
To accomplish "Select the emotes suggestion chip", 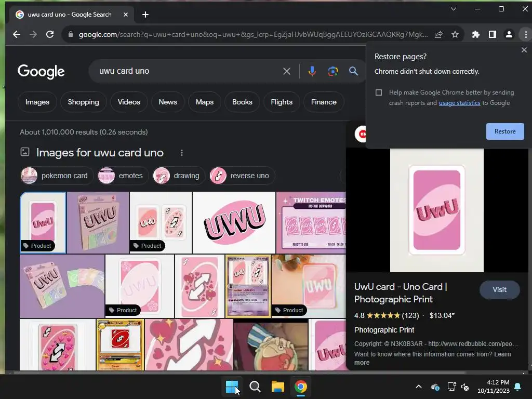I will coord(123,176).
